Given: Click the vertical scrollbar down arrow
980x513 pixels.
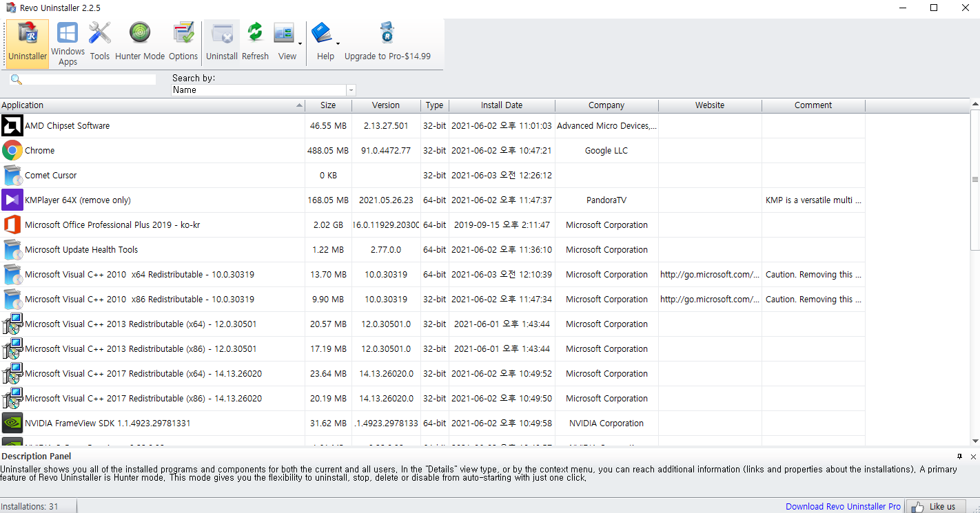Looking at the screenshot, I should (x=974, y=441).
